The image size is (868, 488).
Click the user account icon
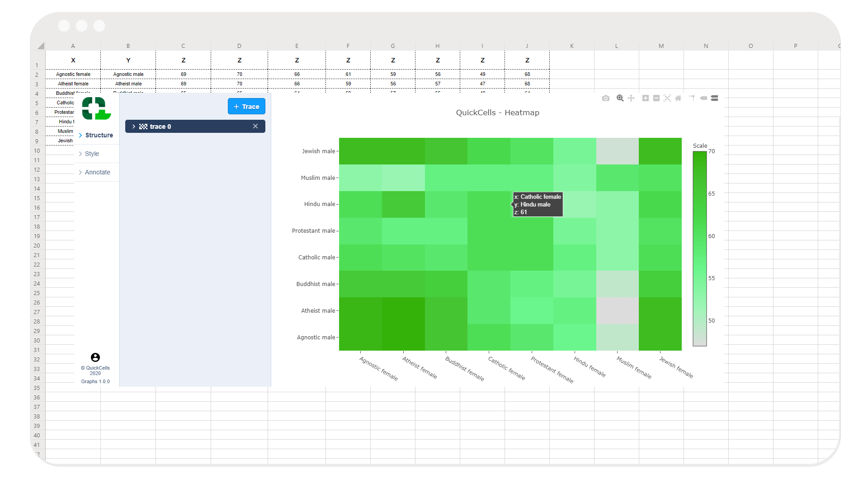tap(95, 357)
